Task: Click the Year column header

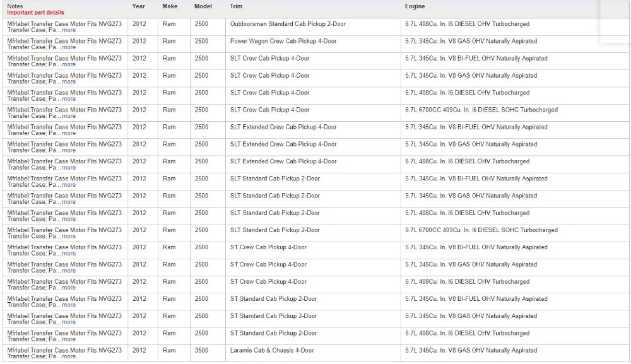Action: tap(138, 6)
